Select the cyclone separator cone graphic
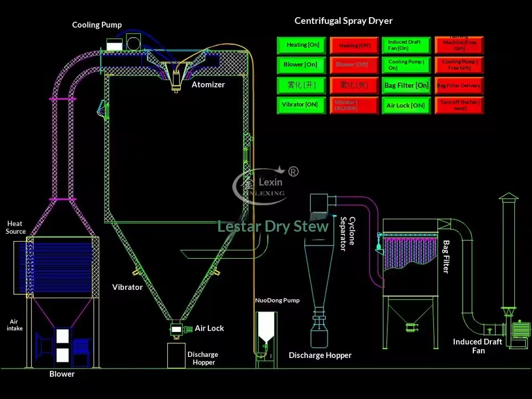This screenshot has height=399, width=532. pos(319,275)
